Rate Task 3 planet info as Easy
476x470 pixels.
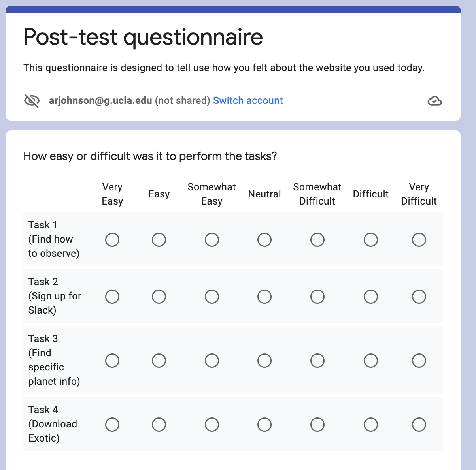(x=159, y=361)
